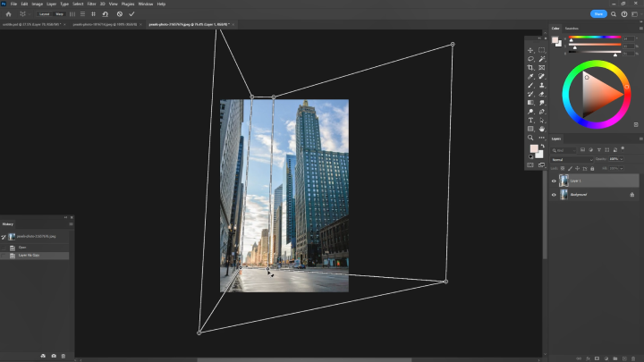Screen dimensions: 644x362
Task: Auto level near horizontal lines icon
Action: (x=82, y=14)
